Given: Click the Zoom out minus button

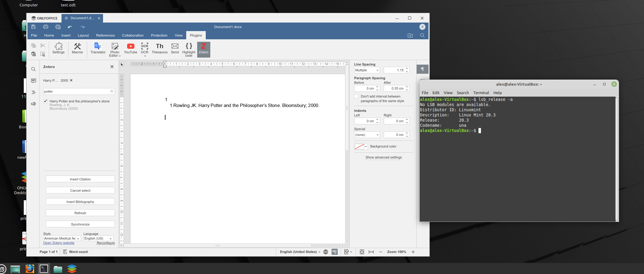Looking at the screenshot, I should [x=381, y=252].
